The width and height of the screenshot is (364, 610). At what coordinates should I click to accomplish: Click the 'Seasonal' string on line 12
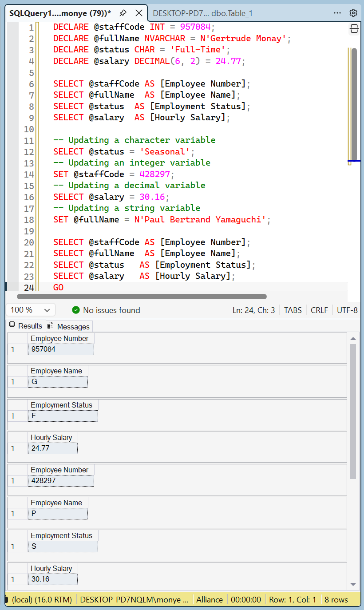tap(165, 151)
